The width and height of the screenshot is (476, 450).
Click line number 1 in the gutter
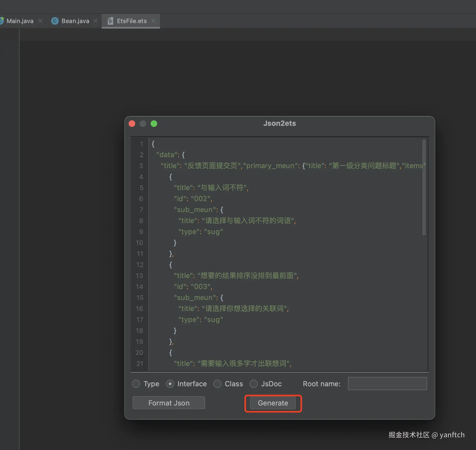point(142,144)
